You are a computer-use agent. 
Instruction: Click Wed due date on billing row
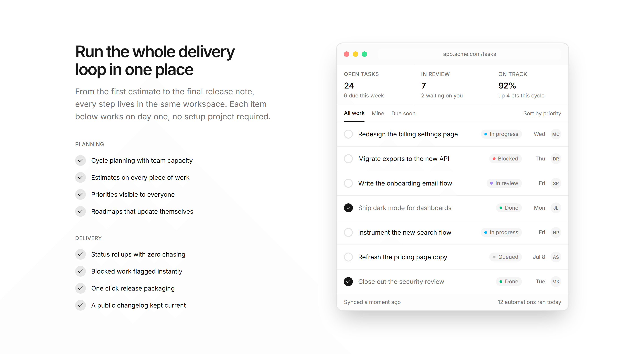539,134
